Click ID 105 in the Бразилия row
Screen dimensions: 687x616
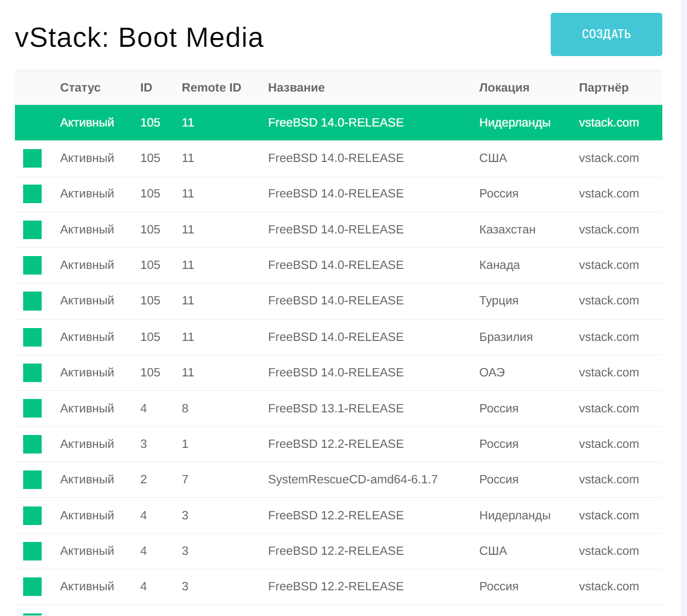coord(150,337)
